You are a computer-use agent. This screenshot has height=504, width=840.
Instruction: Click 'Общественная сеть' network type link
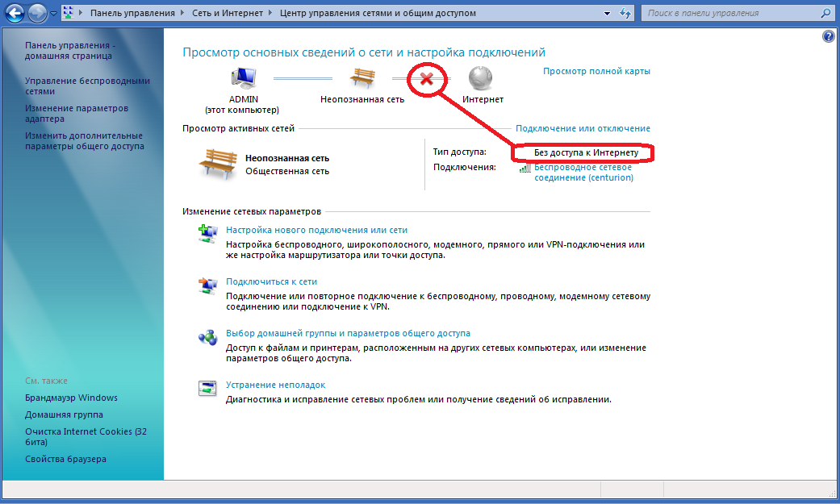(286, 171)
